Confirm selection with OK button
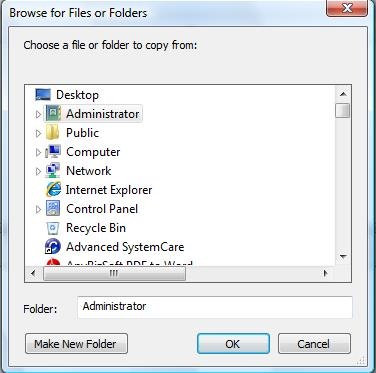 [233, 344]
